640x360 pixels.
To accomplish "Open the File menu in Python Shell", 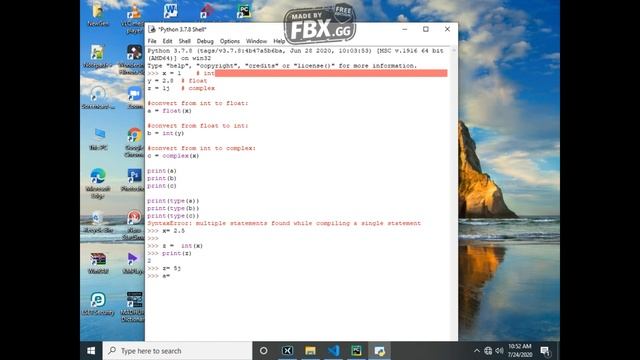I will tap(152, 41).
